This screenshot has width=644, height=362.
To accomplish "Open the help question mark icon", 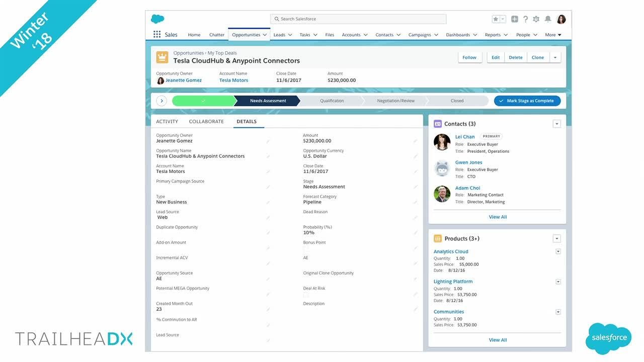I will coord(525,19).
